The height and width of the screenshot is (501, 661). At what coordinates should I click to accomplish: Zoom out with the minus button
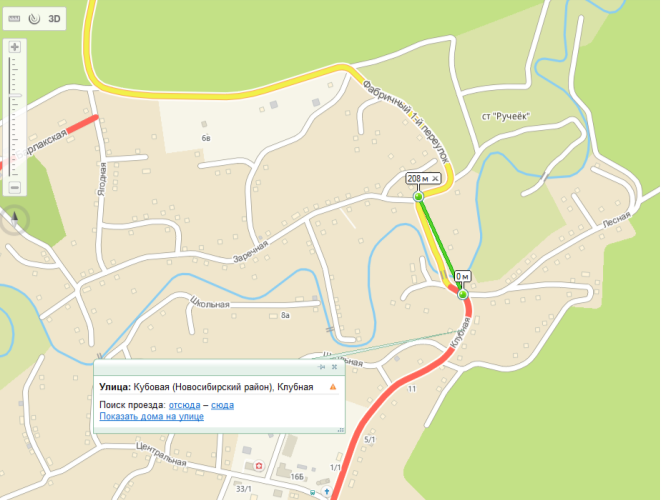(x=15, y=187)
